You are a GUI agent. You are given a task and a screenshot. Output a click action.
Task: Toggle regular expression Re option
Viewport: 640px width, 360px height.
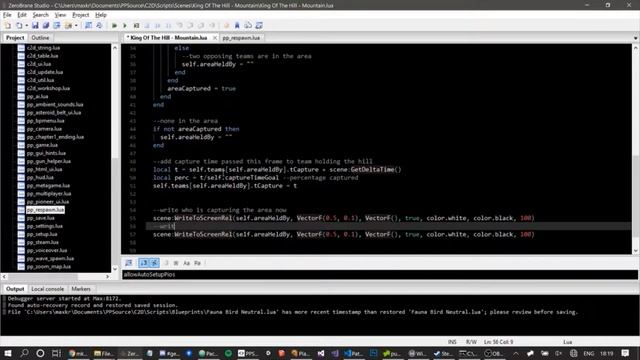coord(198,263)
